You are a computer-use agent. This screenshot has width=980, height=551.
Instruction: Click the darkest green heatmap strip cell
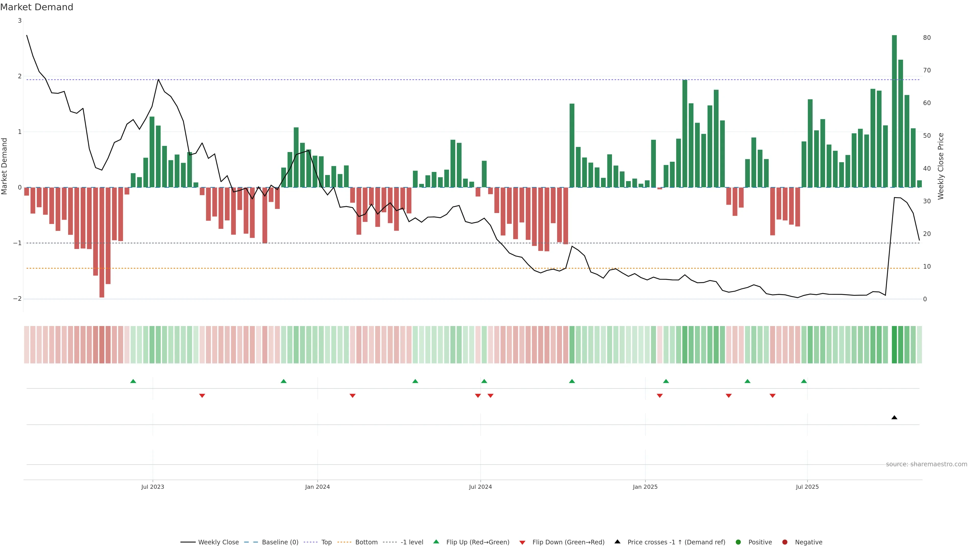(x=894, y=345)
